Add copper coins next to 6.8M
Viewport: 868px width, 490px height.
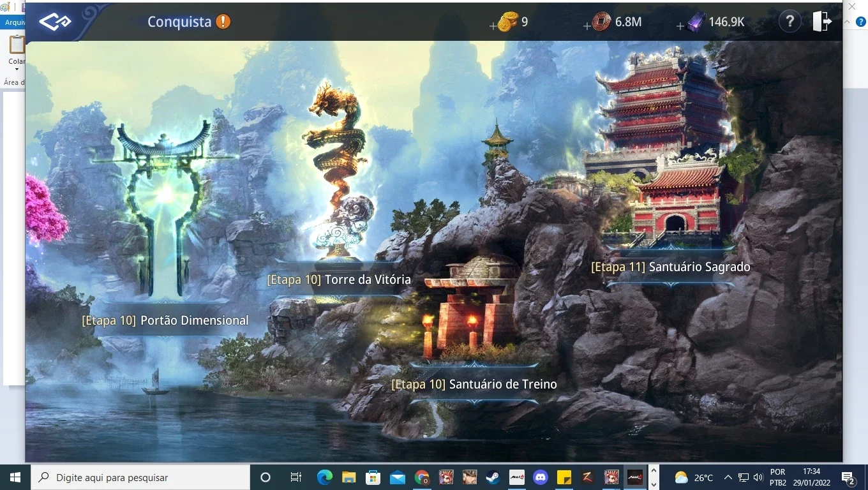coord(587,26)
